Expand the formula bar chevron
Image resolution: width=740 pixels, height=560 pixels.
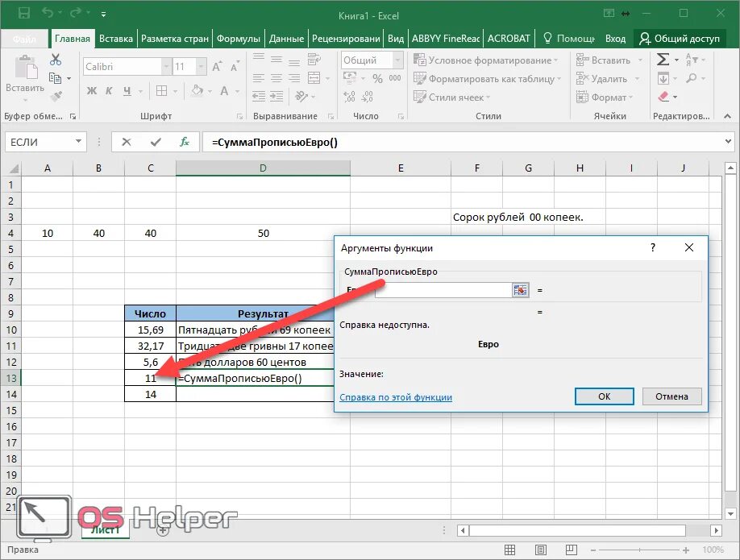pos(728,142)
